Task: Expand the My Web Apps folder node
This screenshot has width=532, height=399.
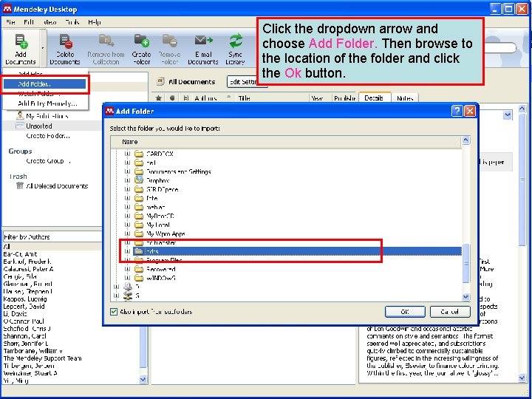Action: tap(127, 233)
